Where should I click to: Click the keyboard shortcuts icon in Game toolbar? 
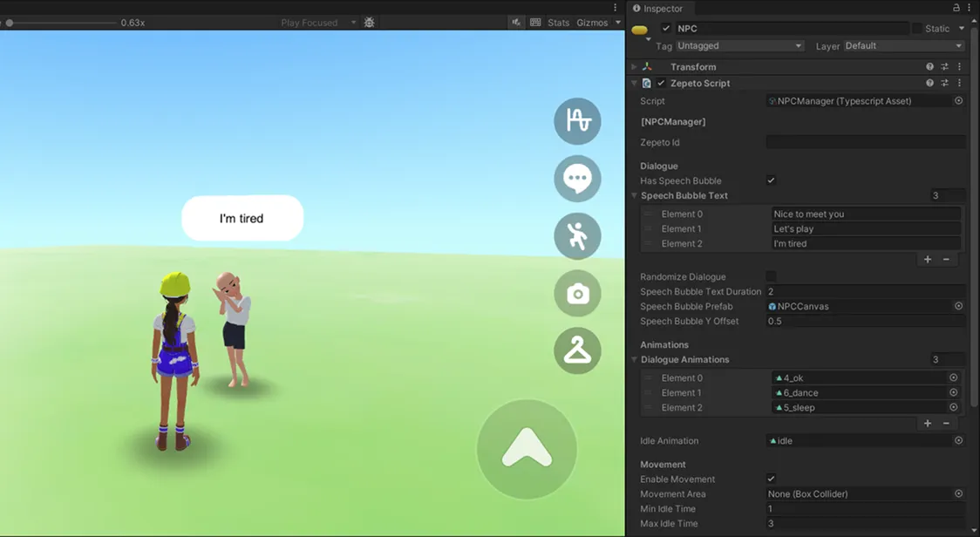(535, 23)
